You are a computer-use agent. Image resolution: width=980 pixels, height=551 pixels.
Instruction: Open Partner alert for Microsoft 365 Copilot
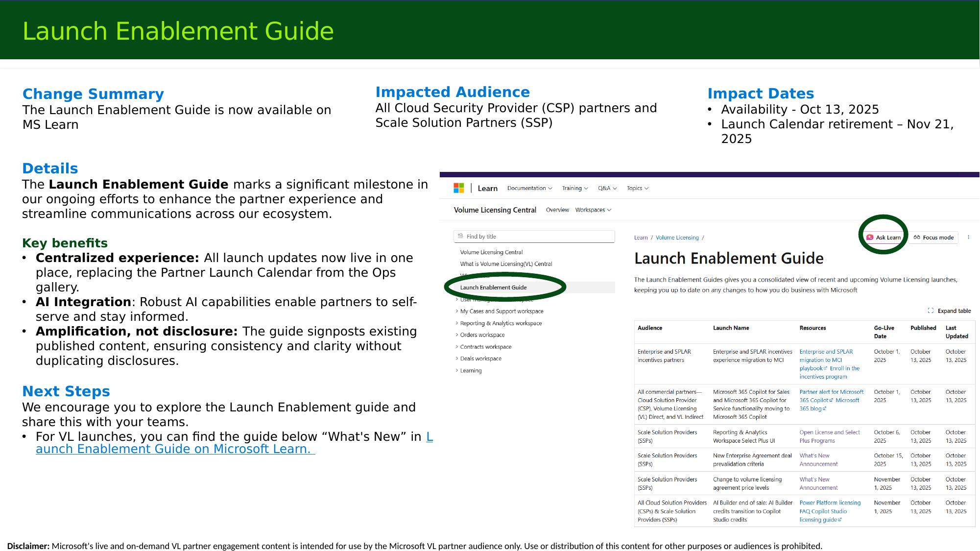pos(832,396)
